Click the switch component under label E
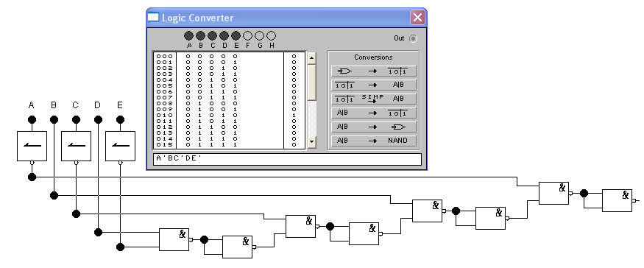The width and height of the screenshot is (644, 268). click(121, 146)
